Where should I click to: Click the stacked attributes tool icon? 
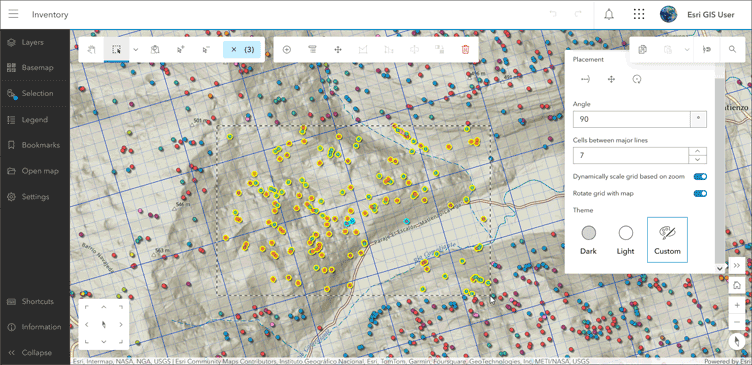[312, 49]
